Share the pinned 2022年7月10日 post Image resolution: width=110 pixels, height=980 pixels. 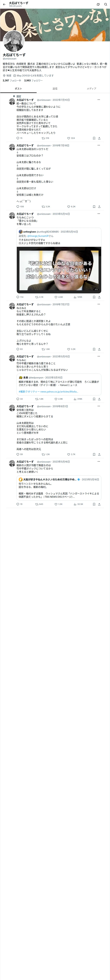[x=99, y=138]
